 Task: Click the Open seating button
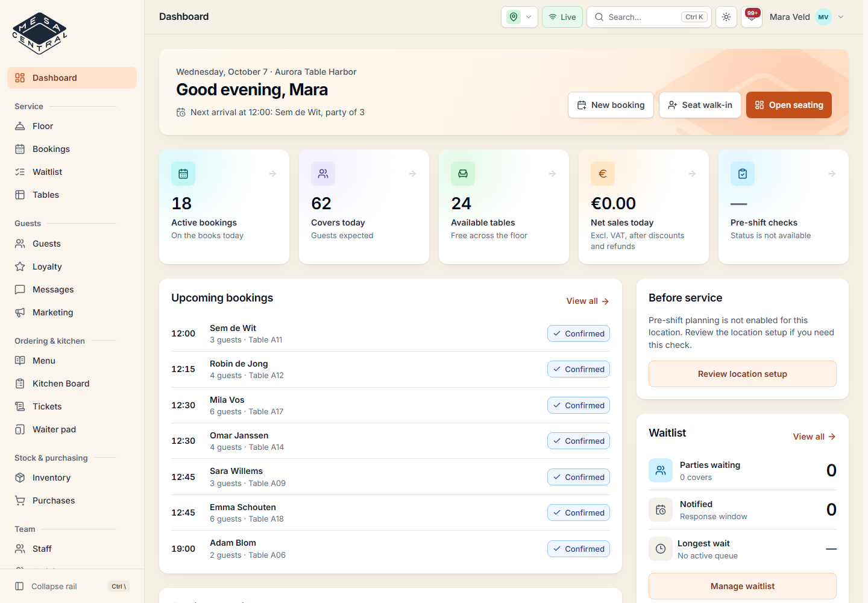[788, 105]
